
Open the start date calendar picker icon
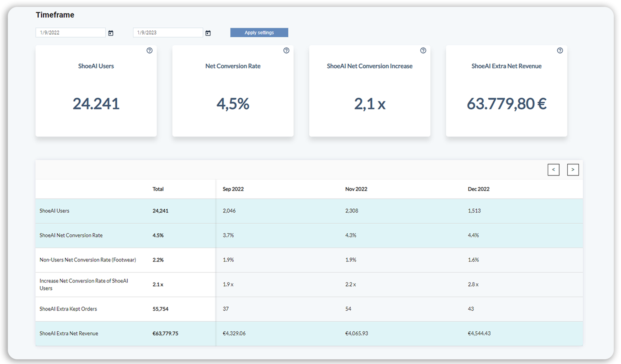coord(111,33)
